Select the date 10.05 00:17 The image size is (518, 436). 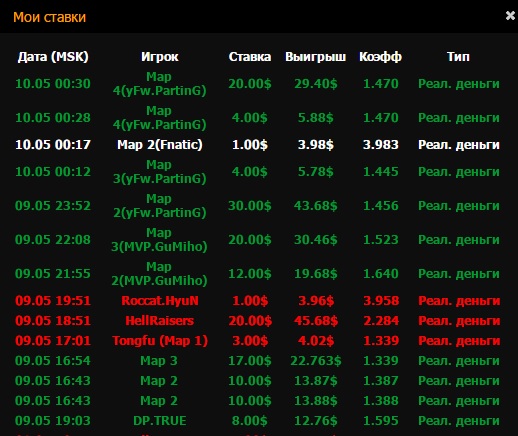click(53, 145)
